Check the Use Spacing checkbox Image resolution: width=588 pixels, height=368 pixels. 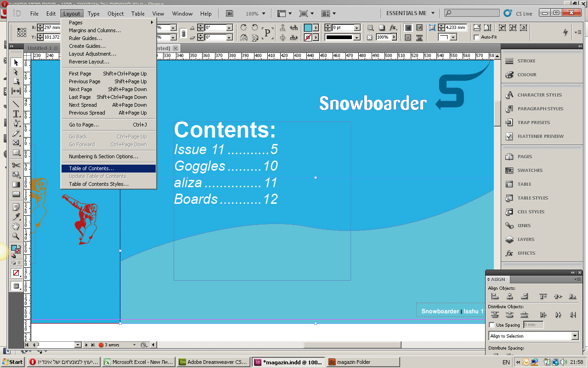(492, 325)
